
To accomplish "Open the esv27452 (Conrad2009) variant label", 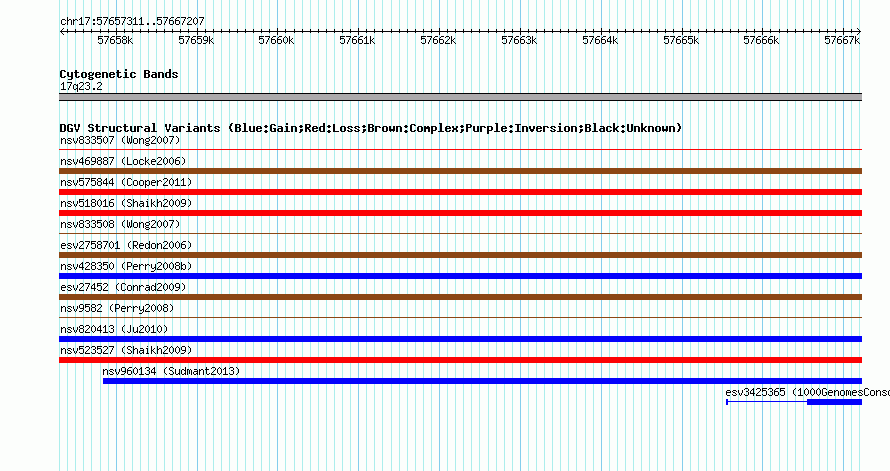I will pyautogui.click(x=123, y=287).
